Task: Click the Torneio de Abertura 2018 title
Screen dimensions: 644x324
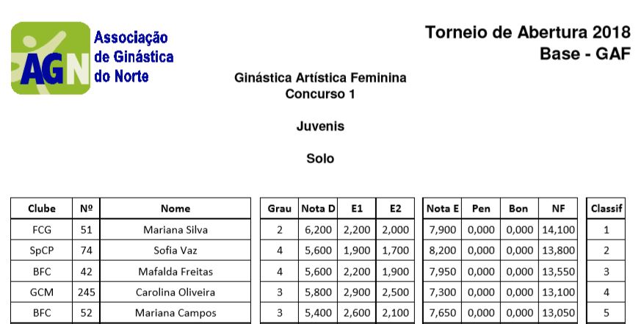Action: (527, 32)
